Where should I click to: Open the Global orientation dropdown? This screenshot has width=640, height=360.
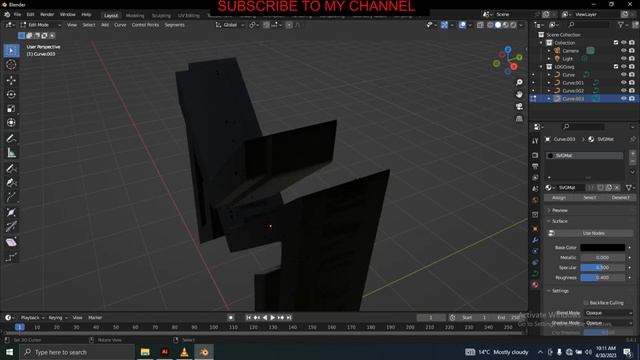tap(230, 25)
